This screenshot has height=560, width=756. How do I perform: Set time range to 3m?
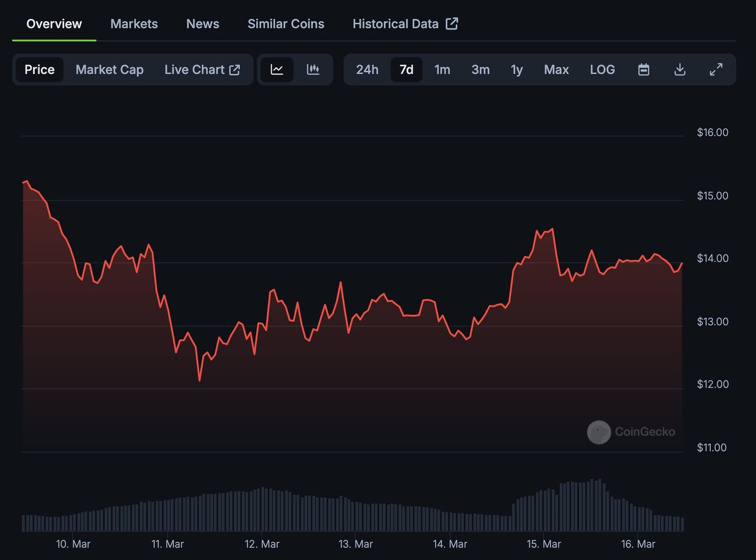[480, 70]
